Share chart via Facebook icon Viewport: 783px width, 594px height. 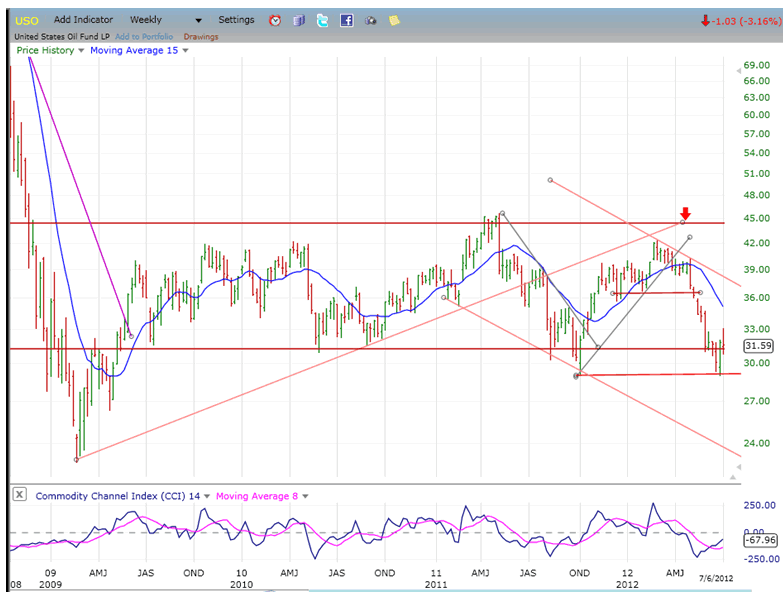click(x=346, y=20)
